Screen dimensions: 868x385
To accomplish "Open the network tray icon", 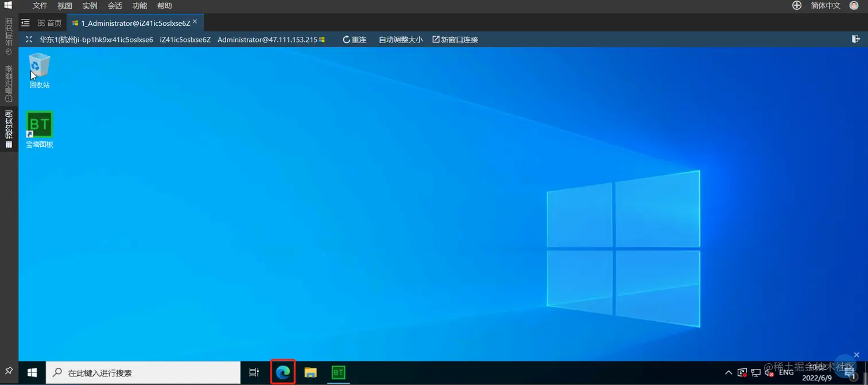I will click(756, 372).
